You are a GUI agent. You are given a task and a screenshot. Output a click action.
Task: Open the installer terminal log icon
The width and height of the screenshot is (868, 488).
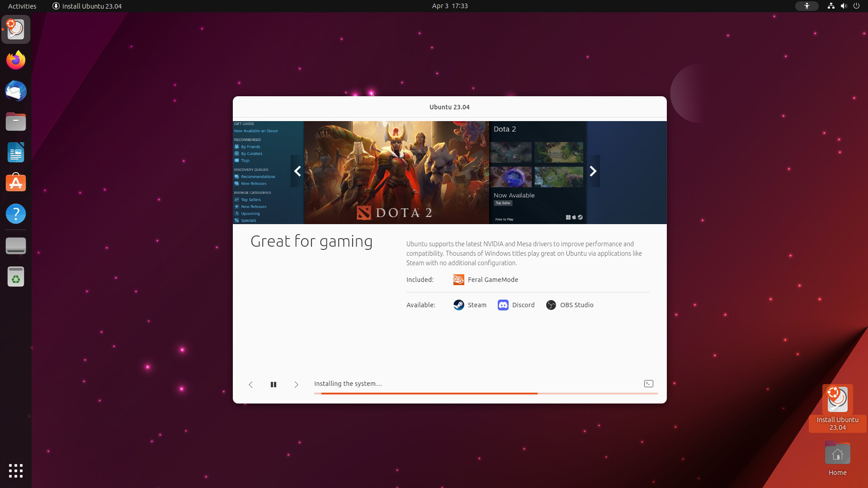[x=648, y=384]
